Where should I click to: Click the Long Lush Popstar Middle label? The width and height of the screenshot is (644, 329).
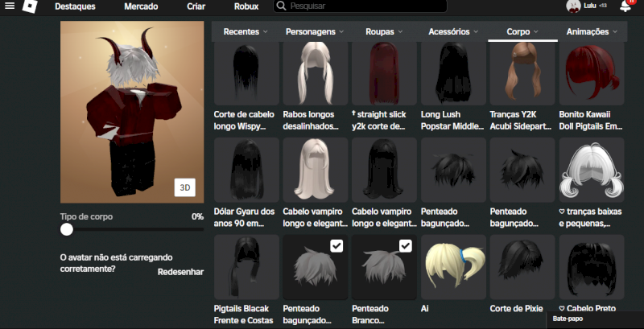coord(452,120)
